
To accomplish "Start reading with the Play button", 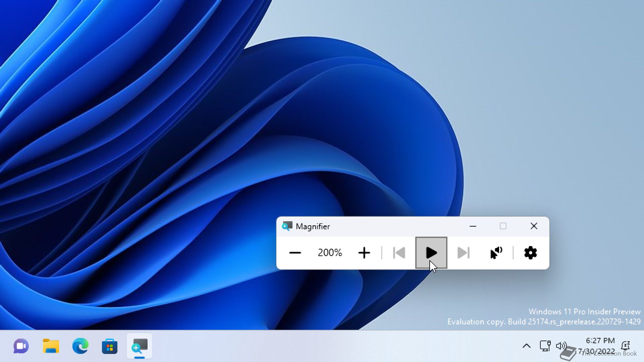I will pos(431,253).
